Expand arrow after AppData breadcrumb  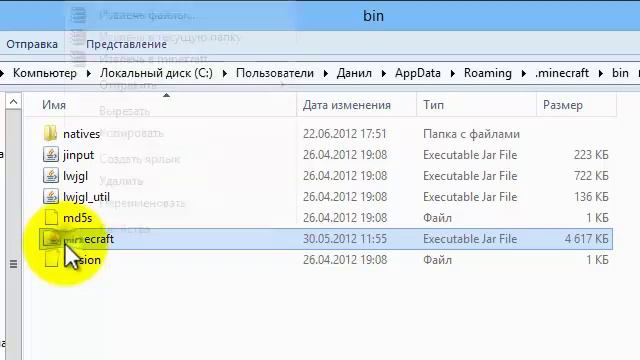coord(453,73)
